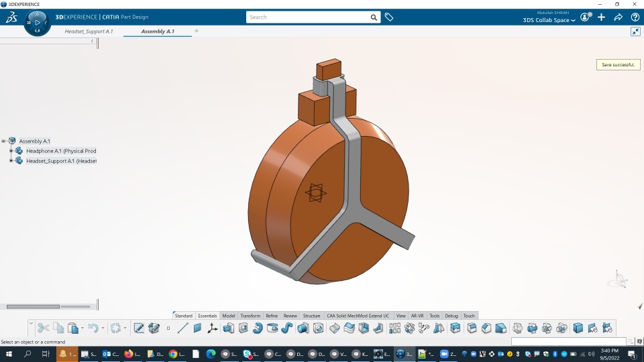Open the Refine toolbar tab
Image resolution: width=644 pixels, height=362 pixels.
point(272,316)
